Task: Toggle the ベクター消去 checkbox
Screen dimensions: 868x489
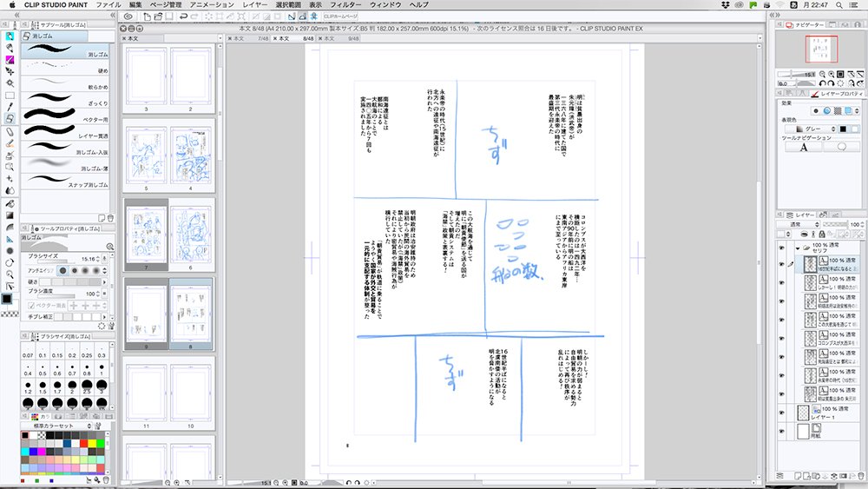Action: (31, 305)
